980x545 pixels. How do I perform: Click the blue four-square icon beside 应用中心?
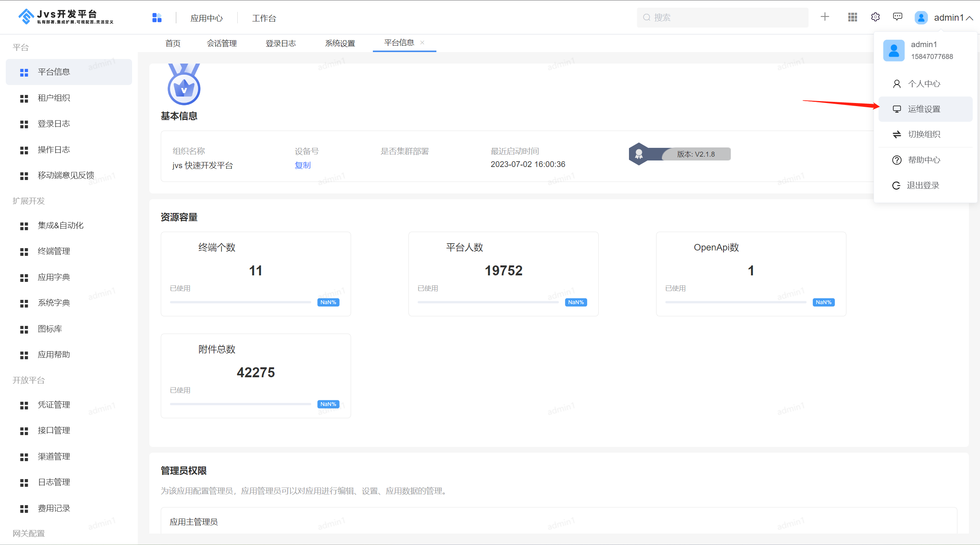157,18
